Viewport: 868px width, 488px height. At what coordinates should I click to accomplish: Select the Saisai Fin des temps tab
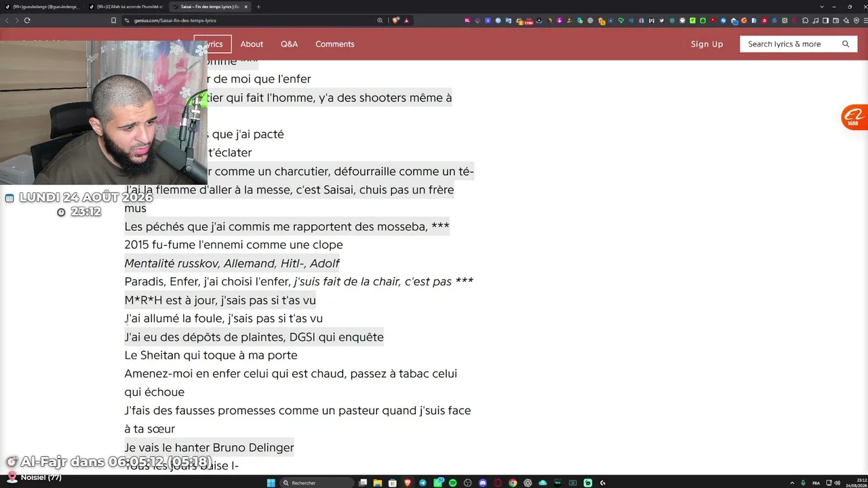(206, 7)
